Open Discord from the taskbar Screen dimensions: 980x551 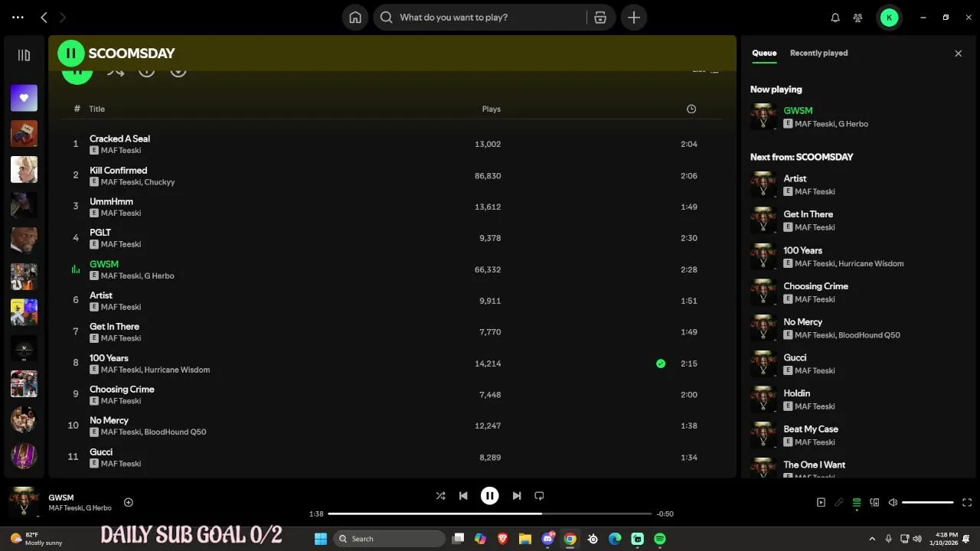[547, 539]
